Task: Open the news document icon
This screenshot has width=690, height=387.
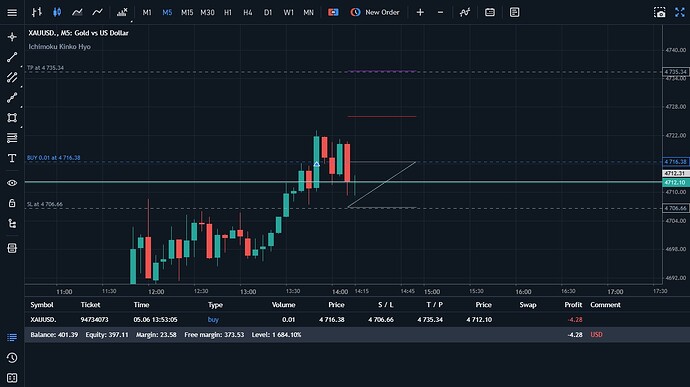Action: tap(514, 12)
